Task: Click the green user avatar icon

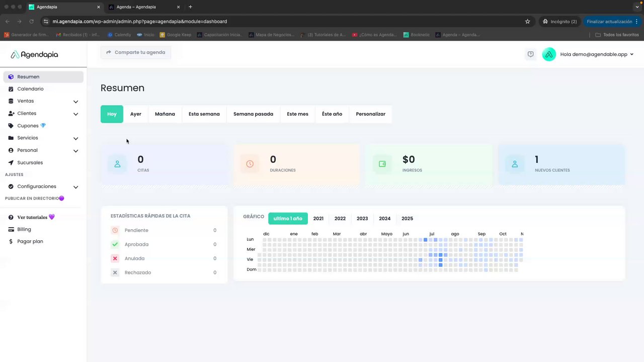Action: tap(549, 54)
